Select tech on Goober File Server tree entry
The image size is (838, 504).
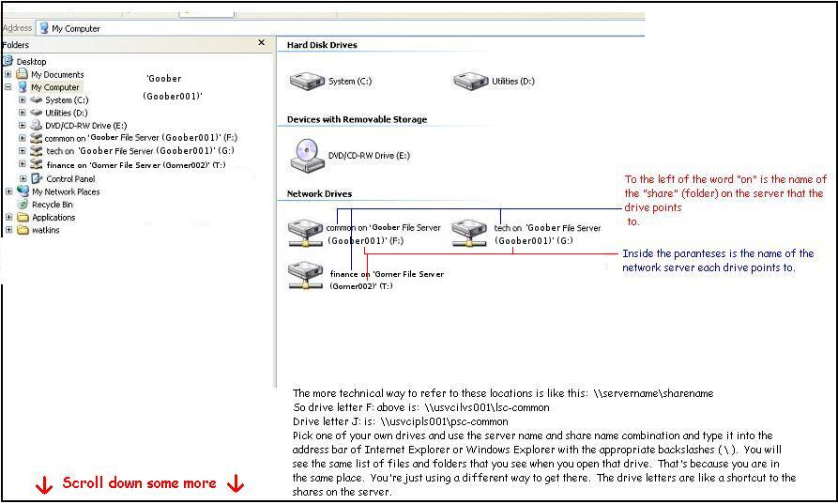point(131,150)
